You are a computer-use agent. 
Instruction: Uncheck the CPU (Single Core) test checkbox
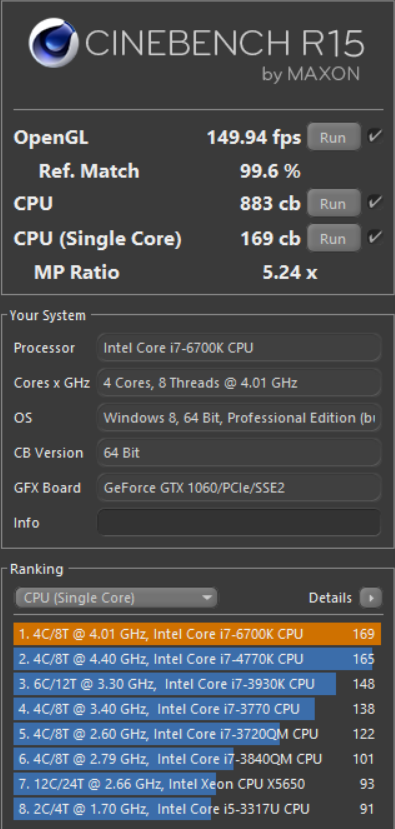(375, 237)
